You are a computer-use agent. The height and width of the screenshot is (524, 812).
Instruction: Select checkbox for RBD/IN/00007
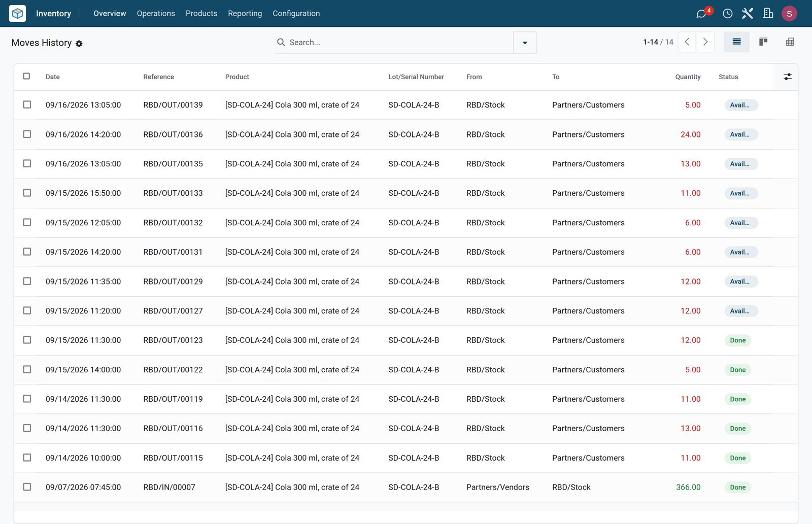27,487
